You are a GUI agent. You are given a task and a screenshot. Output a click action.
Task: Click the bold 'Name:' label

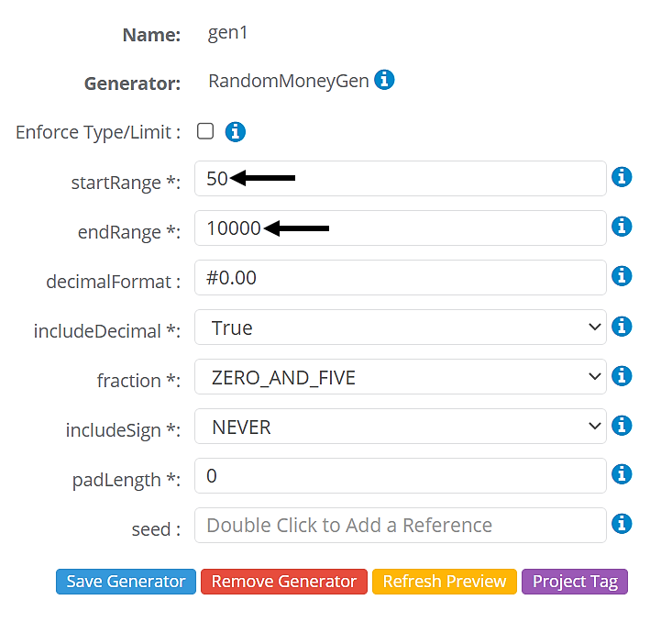point(151,35)
